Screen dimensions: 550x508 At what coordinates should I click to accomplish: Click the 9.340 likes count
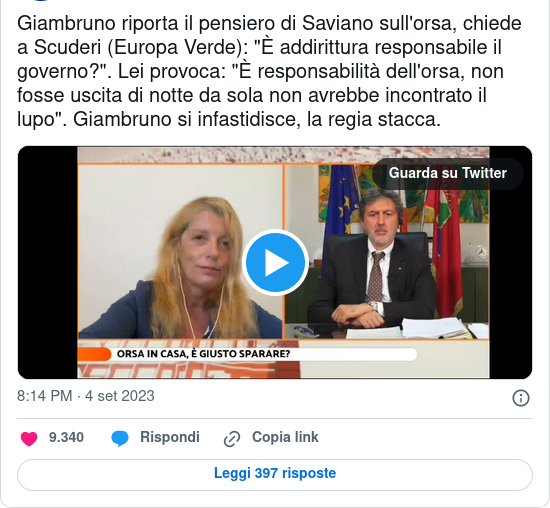[66, 437]
